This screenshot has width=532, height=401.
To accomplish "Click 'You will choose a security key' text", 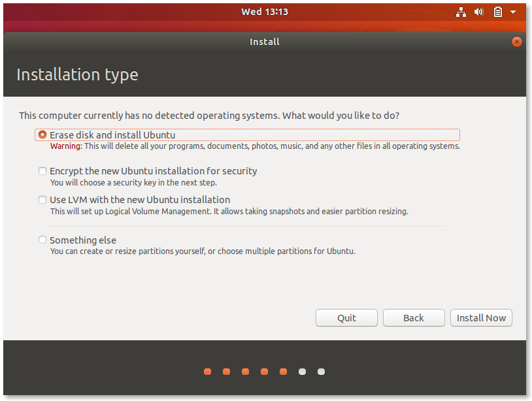I will [x=133, y=183].
